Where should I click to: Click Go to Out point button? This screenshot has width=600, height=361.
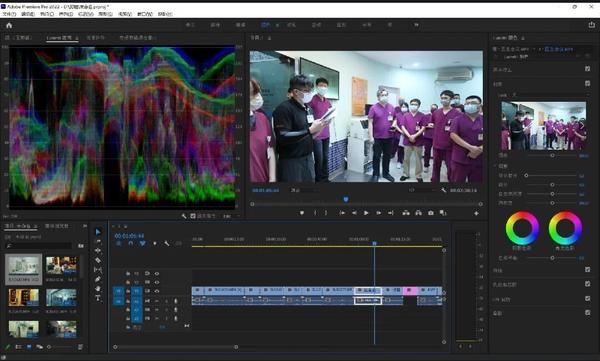tap(391, 213)
